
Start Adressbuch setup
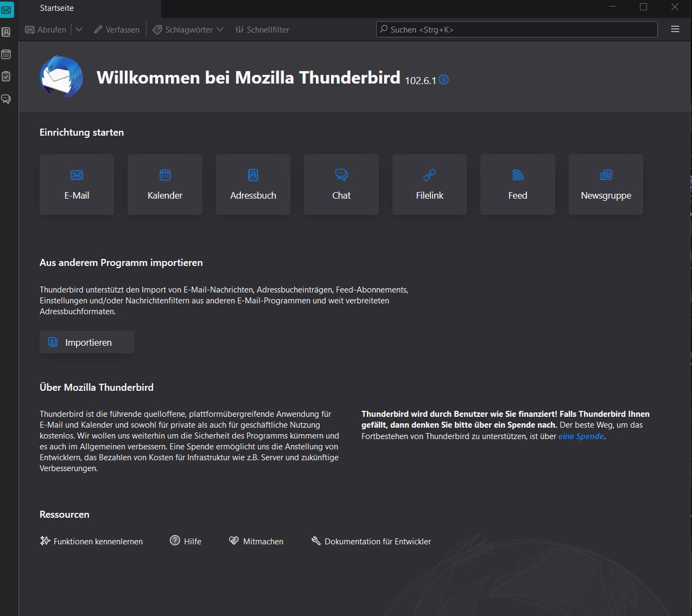click(x=253, y=185)
